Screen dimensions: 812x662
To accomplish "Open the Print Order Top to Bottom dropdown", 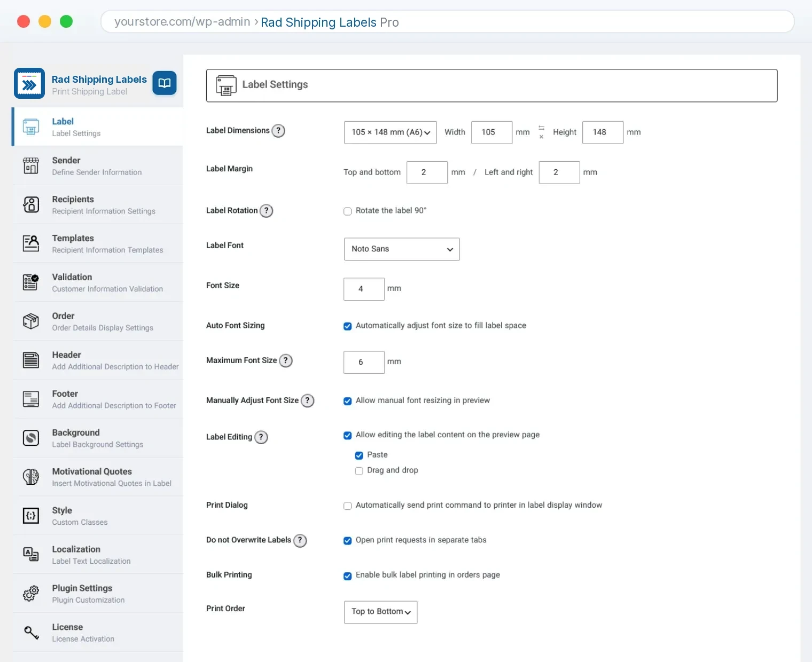I will pos(381,612).
